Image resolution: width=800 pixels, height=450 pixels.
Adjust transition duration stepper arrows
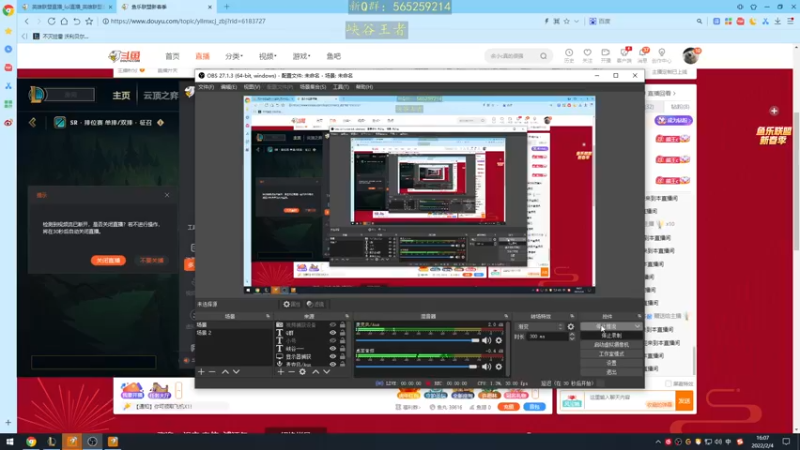pos(572,337)
